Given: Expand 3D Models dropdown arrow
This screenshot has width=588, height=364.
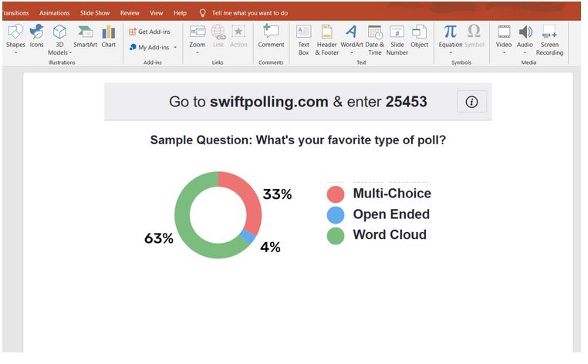Looking at the screenshot, I should click(70, 53).
